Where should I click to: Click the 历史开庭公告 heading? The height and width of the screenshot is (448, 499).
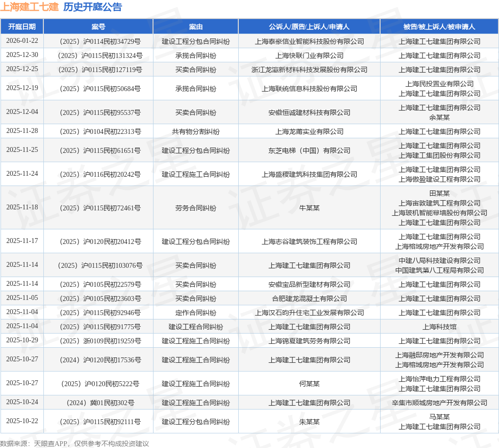tap(93, 7)
